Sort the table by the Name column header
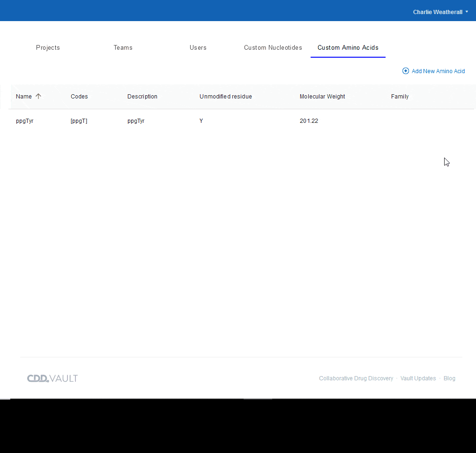 [x=24, y=96]
